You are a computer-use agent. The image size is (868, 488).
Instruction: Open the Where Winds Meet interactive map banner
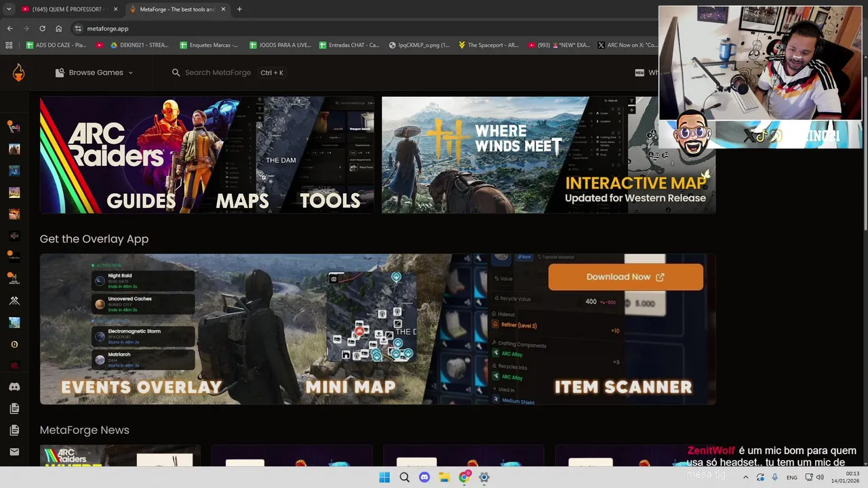click(549, 155)
